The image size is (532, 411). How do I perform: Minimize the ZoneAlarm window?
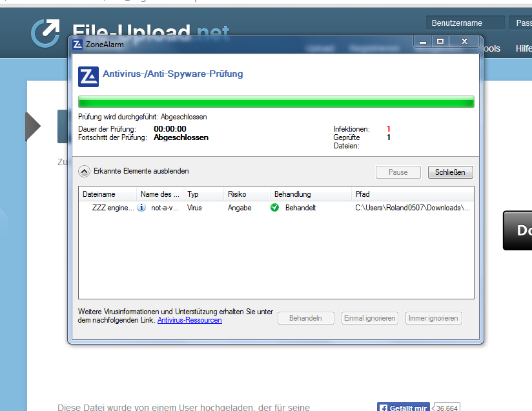(423, 42)
